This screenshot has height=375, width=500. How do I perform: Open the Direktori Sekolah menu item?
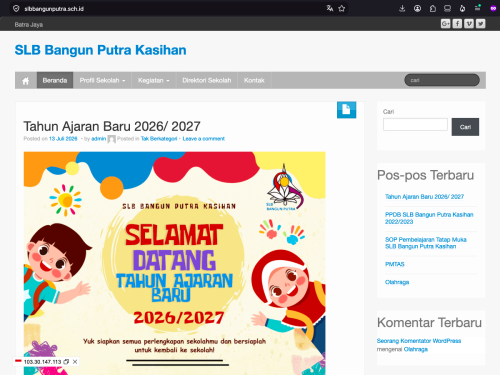pyautogui.click(x=206, y=80)
